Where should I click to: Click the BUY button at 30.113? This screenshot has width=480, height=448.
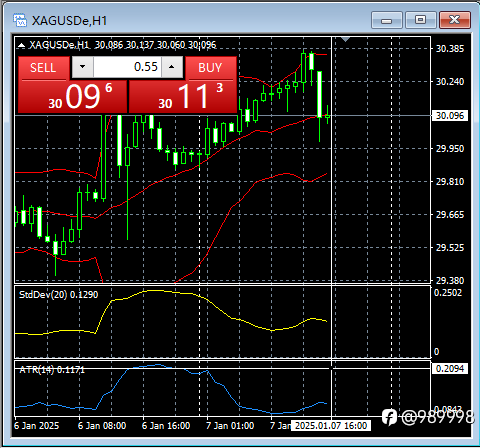(183, 85)
